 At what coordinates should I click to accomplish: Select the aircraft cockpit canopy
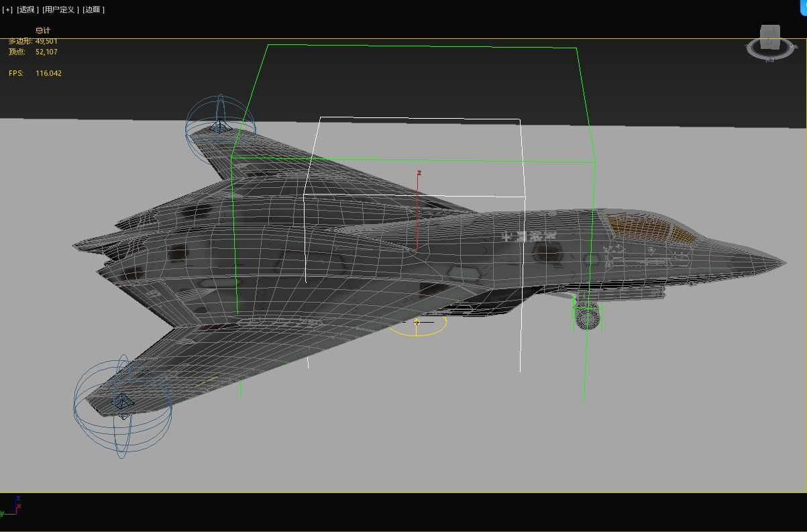coord(652,229)
